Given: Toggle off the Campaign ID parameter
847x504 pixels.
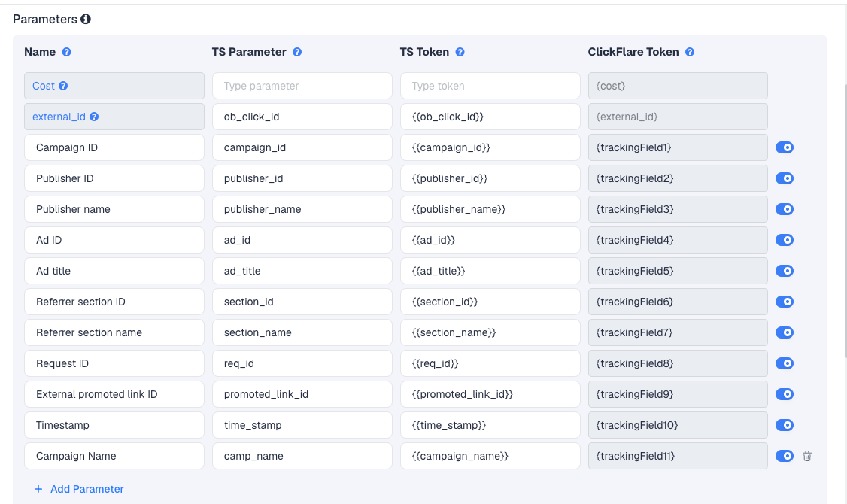Looking at the screenshot, I should click(785, 147).
